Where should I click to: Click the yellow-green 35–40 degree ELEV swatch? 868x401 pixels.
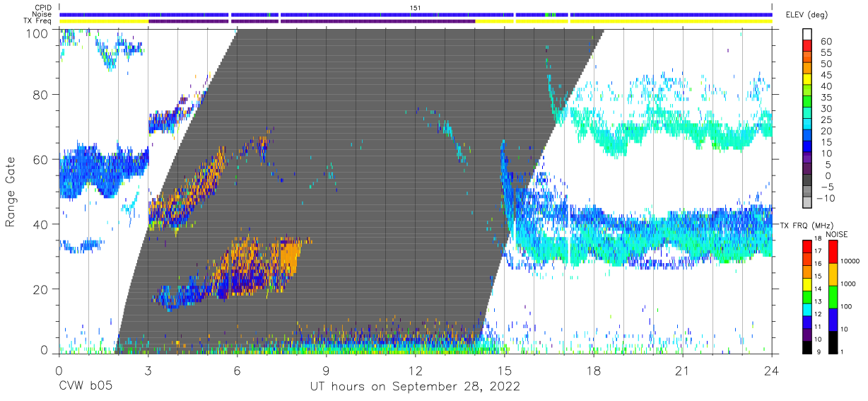pyautogui.click(x=808, y=91)
